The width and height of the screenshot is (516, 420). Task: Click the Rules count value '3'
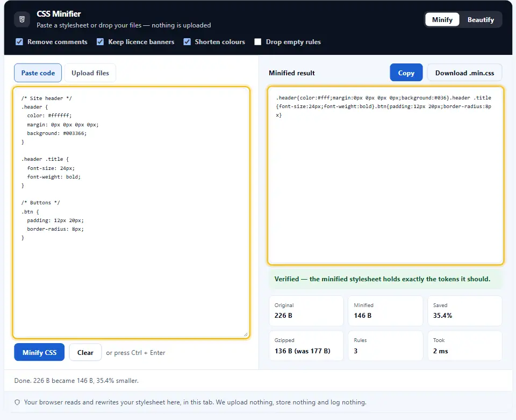pyautogui.click(x=356, y=351)
